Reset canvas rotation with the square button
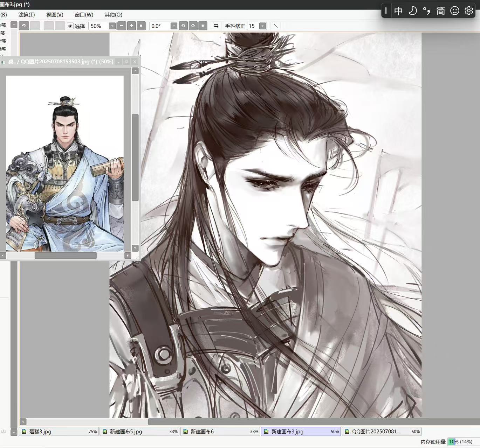The height and width of the screenshot is (448, 480). point(203,26)
